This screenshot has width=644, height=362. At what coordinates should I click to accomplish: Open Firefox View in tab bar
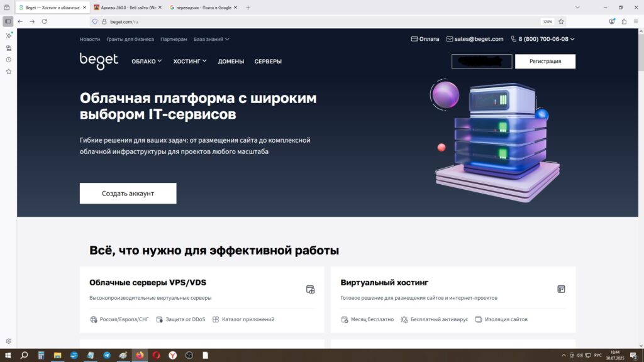click(6, 8)
